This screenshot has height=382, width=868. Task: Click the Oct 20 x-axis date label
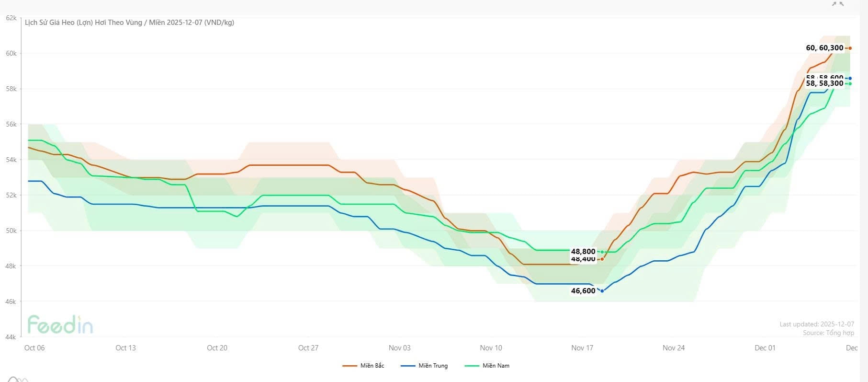coord(217,348)
